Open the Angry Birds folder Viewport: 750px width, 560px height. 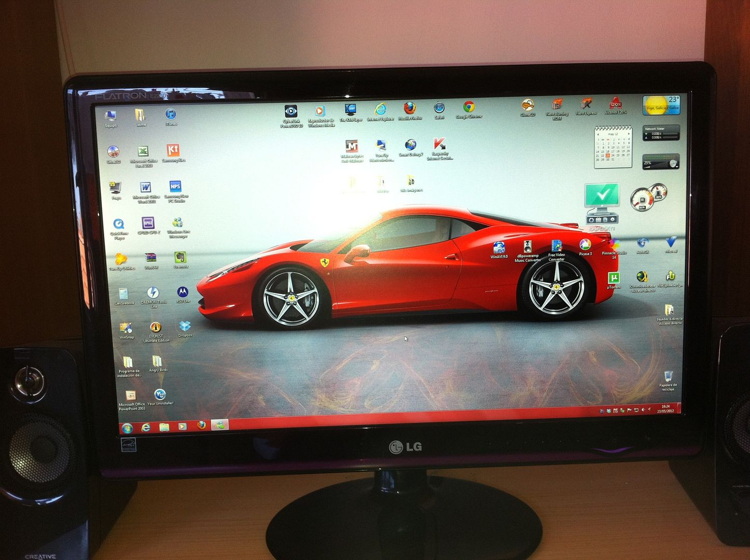click(158, 362)
